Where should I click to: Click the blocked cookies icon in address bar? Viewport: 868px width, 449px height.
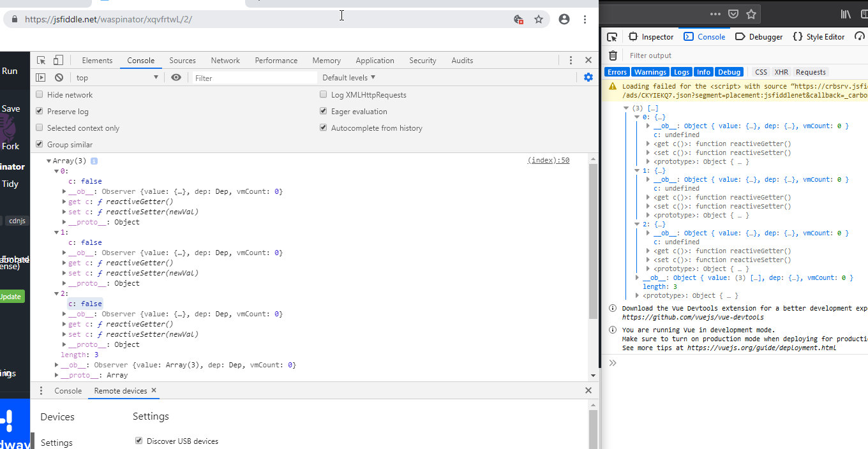[x=519, y=19]
